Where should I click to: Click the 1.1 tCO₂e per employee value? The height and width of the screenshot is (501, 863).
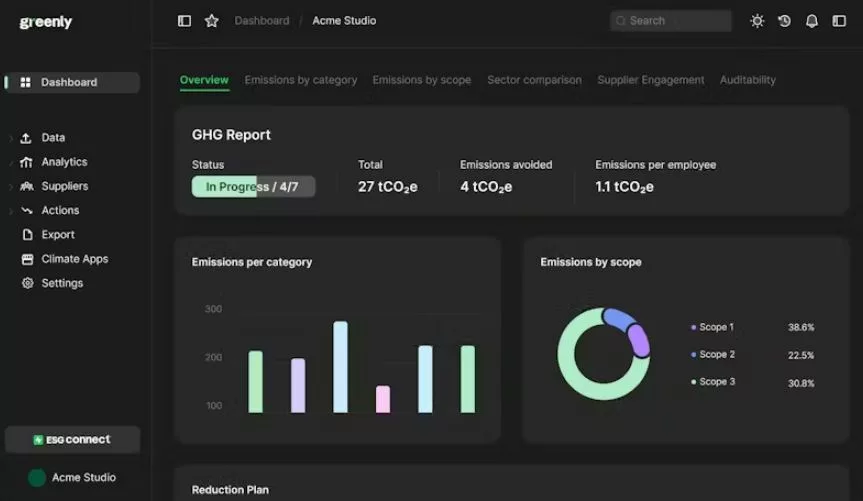[624, 187]
